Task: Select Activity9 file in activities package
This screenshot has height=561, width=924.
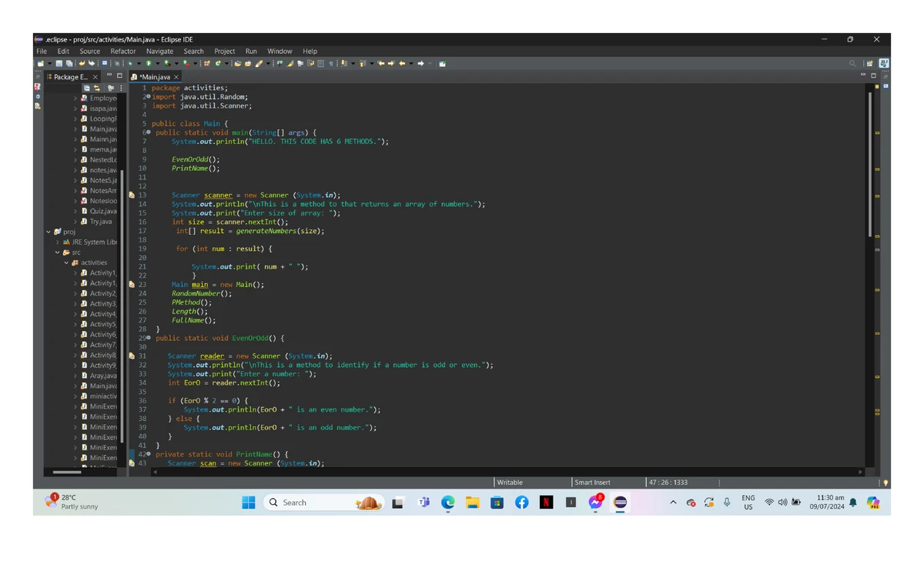Action: (99, 365)
